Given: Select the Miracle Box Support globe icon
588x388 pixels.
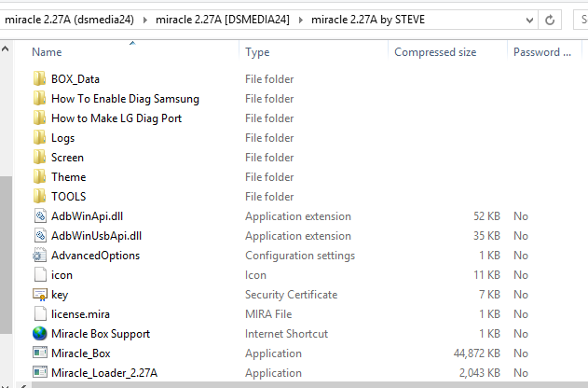Looking at the screenshot, I should click(x=39, y=333).
